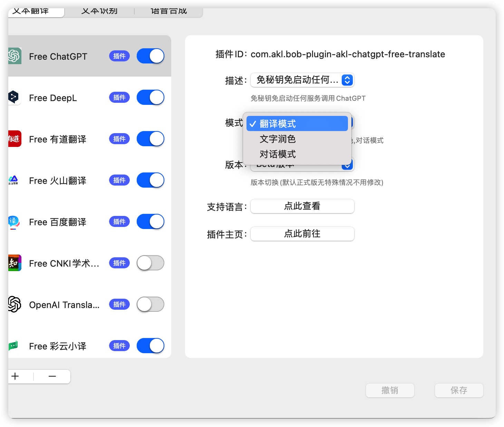The width and height of the screenshot is (504, 427).
Task: Add a new service with plus button
Action: (15, 376)
